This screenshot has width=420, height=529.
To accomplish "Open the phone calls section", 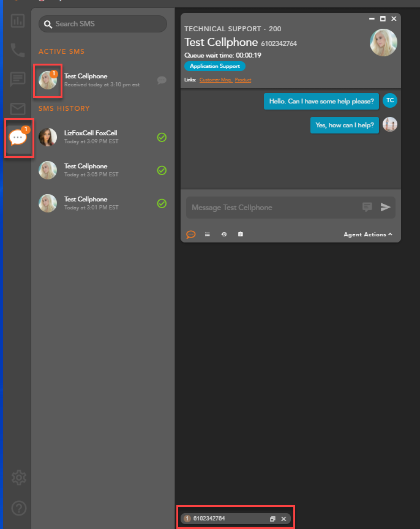I will (x=18, y=50).
